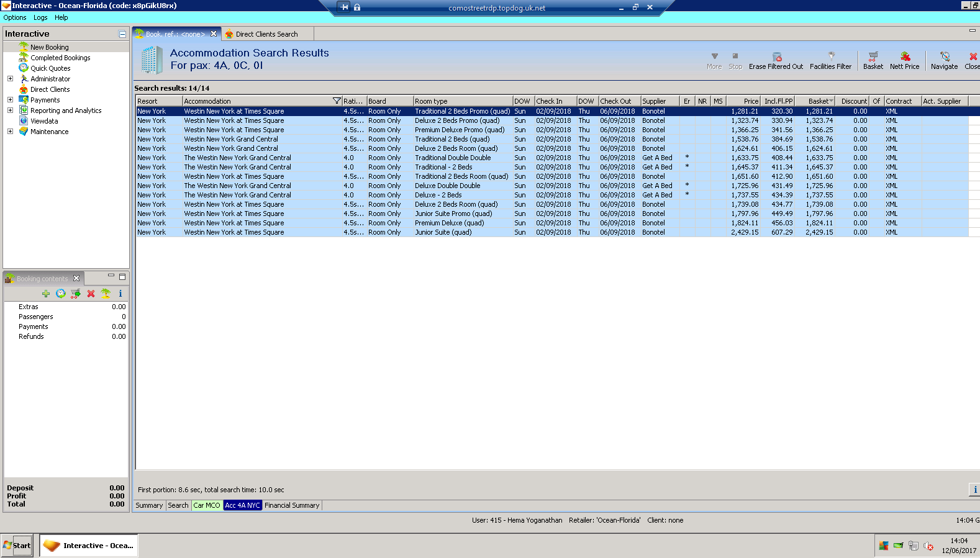
Task: Close the Booking contents tab
Action: (x=76, y=278)
